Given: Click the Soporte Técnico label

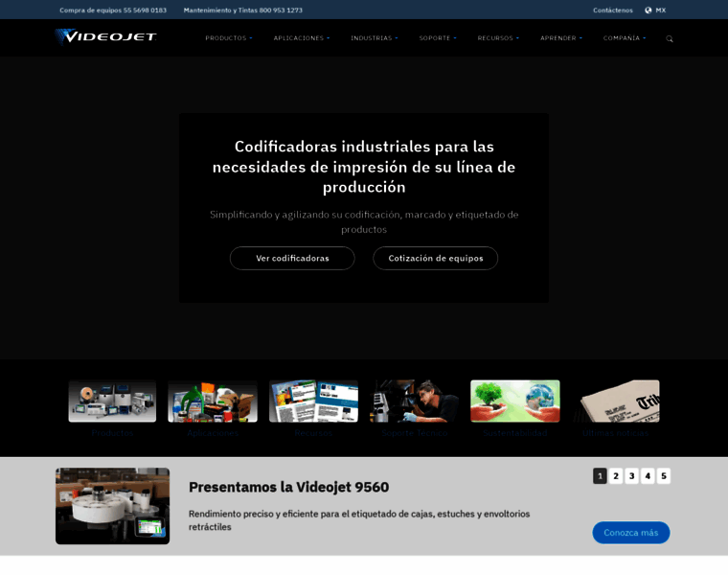Looking at the screenshot, I should (415, 433).
